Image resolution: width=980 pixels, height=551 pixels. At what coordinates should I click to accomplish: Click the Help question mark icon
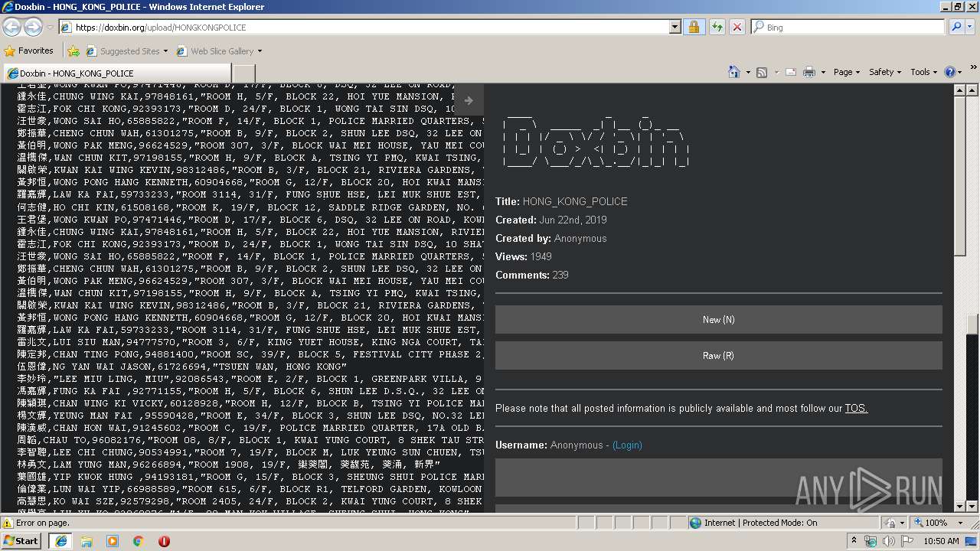click(x=949, y=72)
